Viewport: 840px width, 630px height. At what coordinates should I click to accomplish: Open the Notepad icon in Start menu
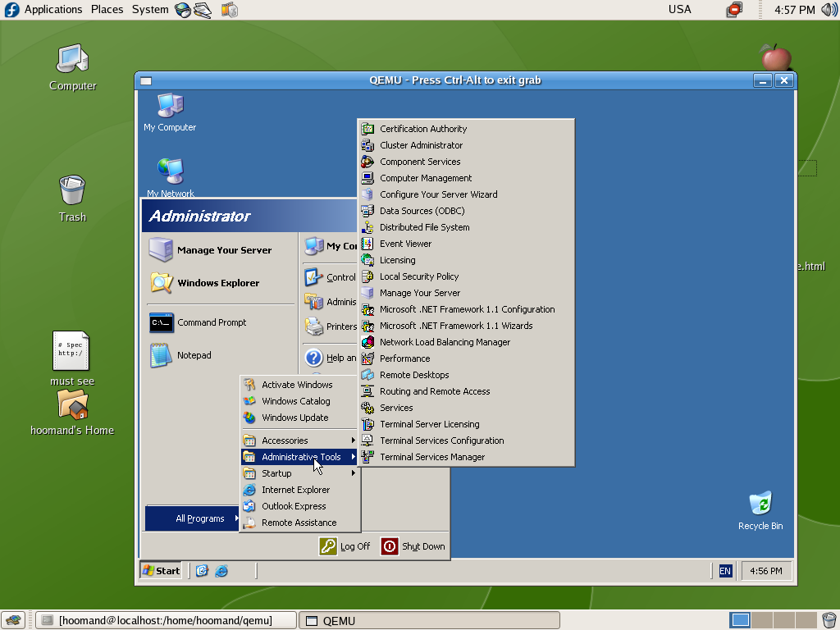(162, 355)
